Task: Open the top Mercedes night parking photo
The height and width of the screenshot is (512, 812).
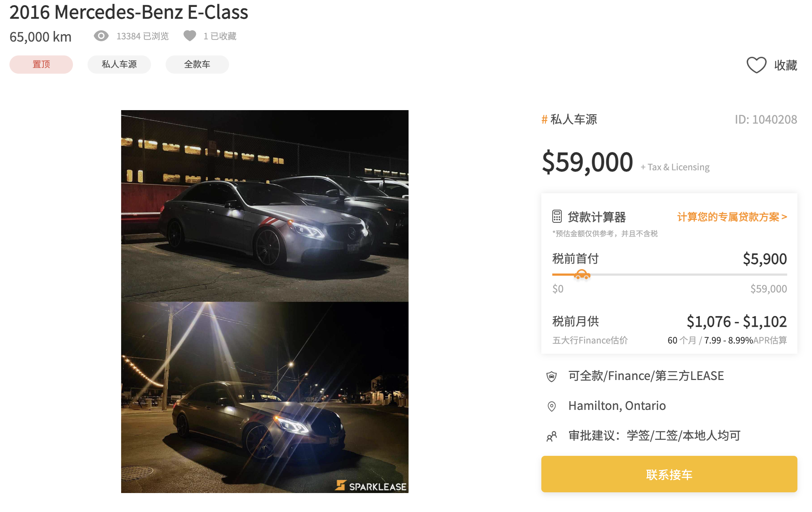Action: [265, 206]
